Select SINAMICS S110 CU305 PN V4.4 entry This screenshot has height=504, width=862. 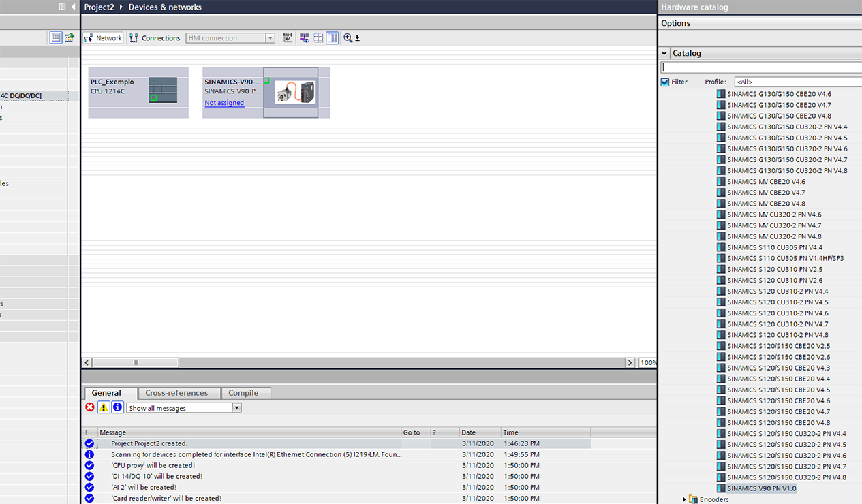(x=775, y=247)
